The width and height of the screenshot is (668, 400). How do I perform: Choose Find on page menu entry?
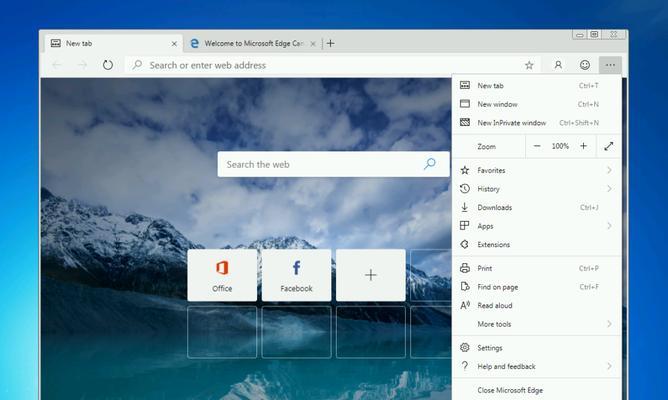[x=536, y=287]
